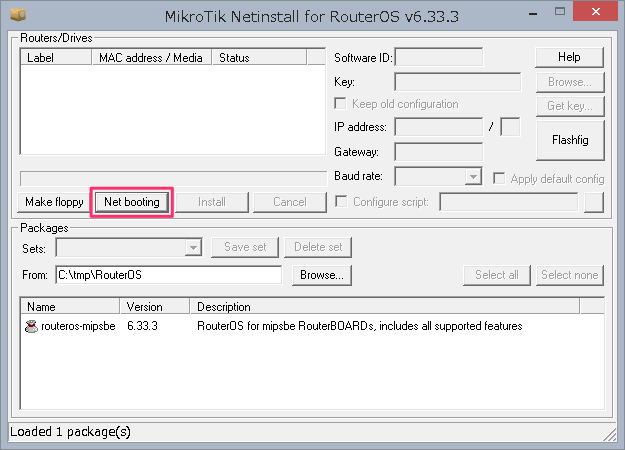The image size is (625, 450).
Task: Sort packages by Version column
Action: 155,307
